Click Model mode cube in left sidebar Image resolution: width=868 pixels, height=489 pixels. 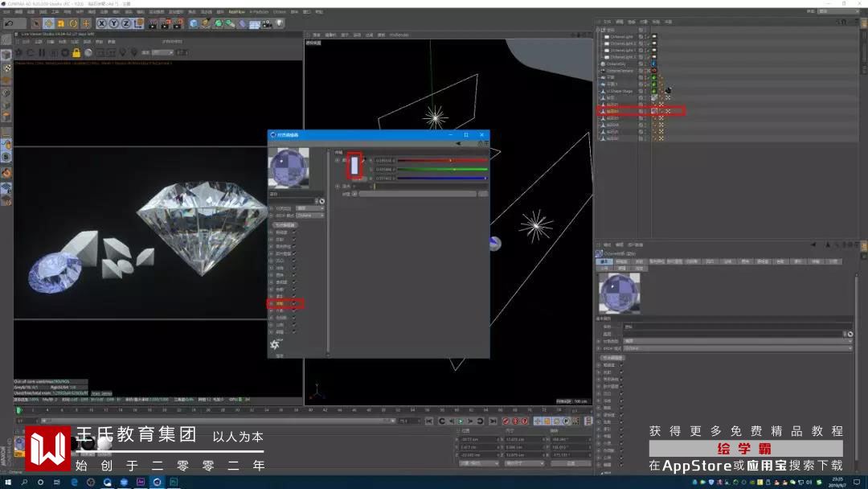6,55
